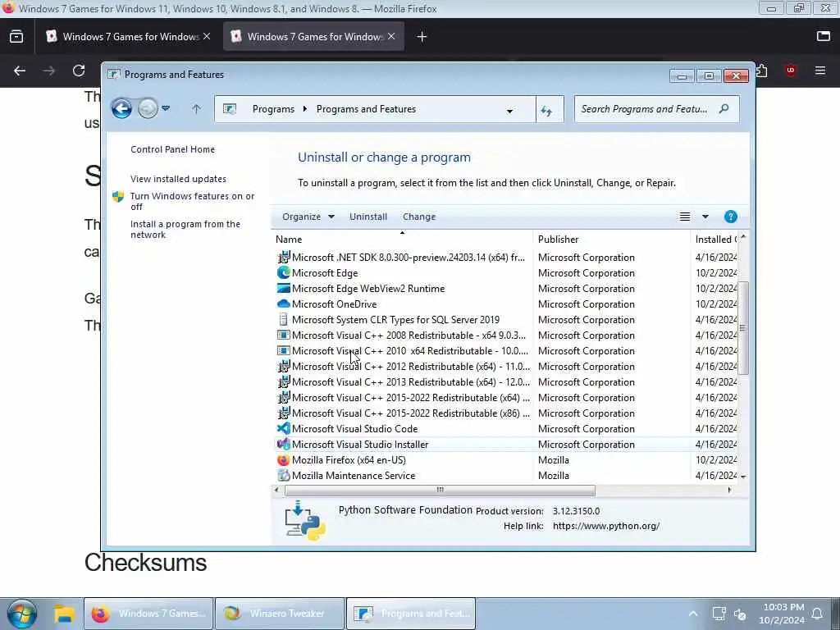Click the view layout icon in the toolbar
This screenshot has width=840, height=630.
pos(685,217)
